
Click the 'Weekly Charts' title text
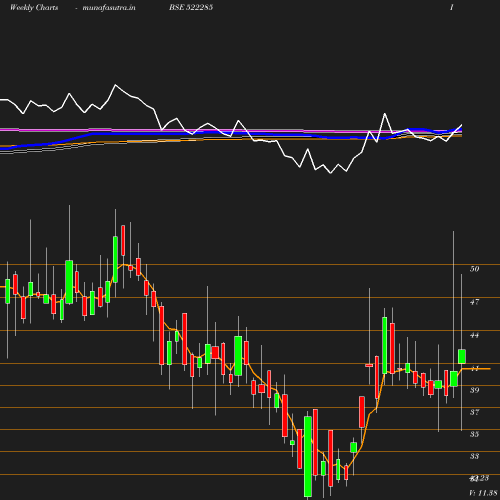(x=34, y=7)
